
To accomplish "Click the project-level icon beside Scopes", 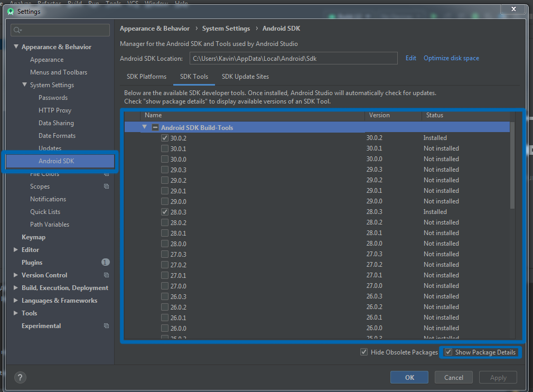I will click(x=106, y=186).
